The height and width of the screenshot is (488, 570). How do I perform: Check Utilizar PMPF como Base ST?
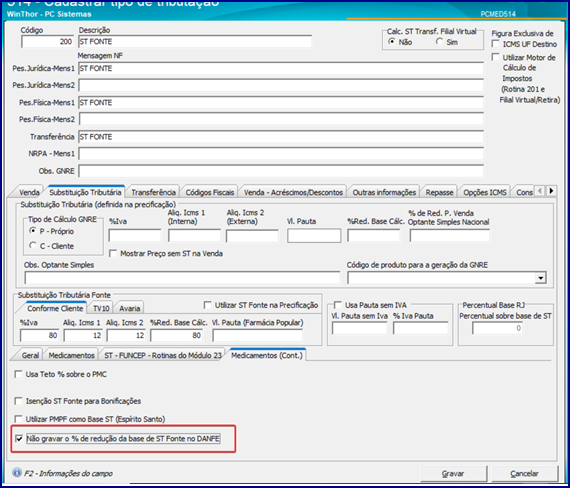pos(18,419)
